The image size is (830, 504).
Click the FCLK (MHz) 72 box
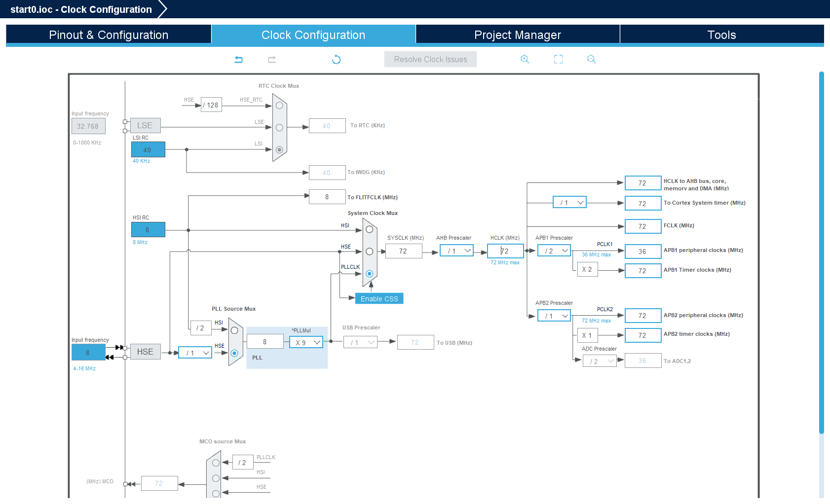pos(643,226)
